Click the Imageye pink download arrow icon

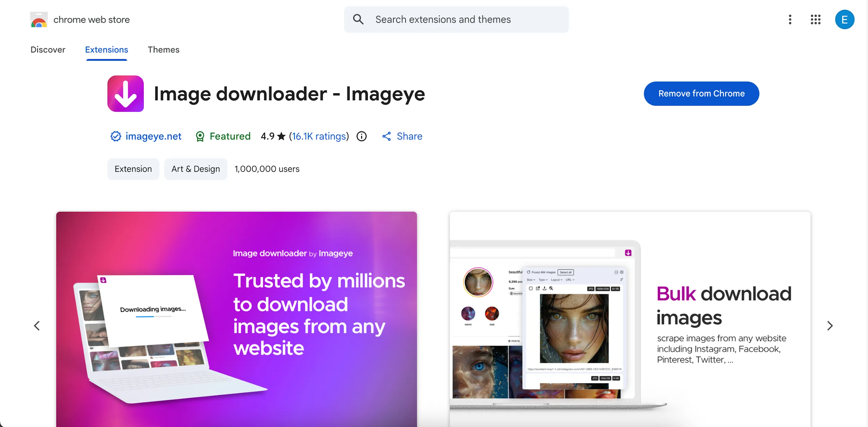pyautogui.click(x=125, y=94)
